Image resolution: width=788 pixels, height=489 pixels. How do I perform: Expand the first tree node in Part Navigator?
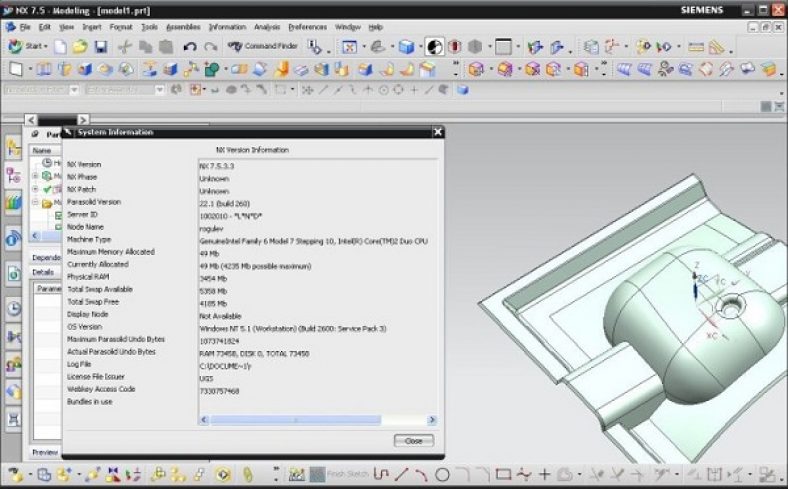(36, 176)
